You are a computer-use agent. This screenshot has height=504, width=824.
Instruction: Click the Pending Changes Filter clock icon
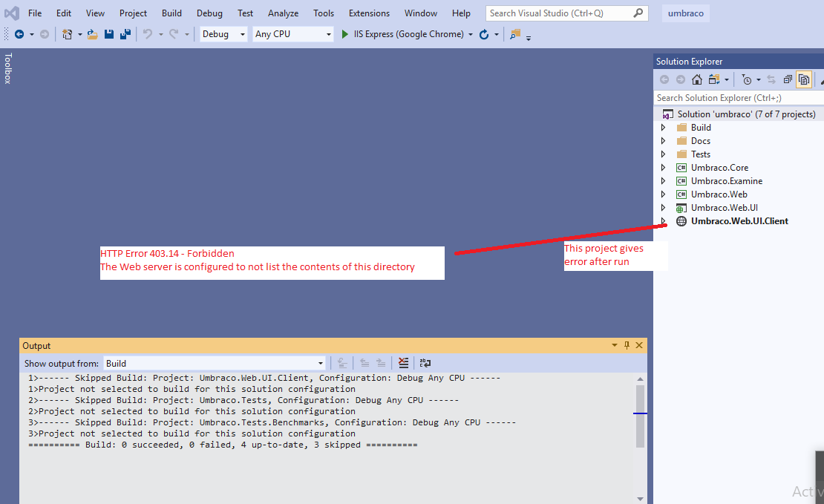click(746, 79)
